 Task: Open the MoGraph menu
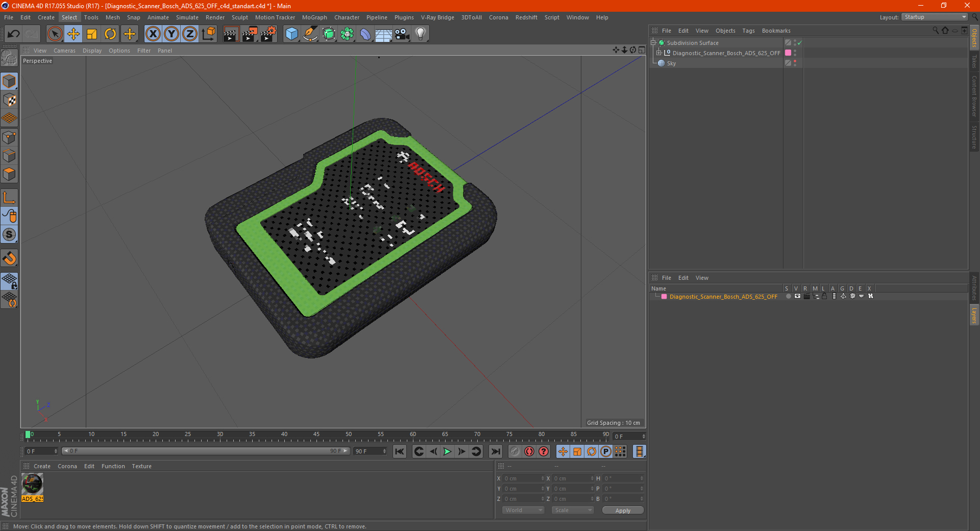[314, 17]
